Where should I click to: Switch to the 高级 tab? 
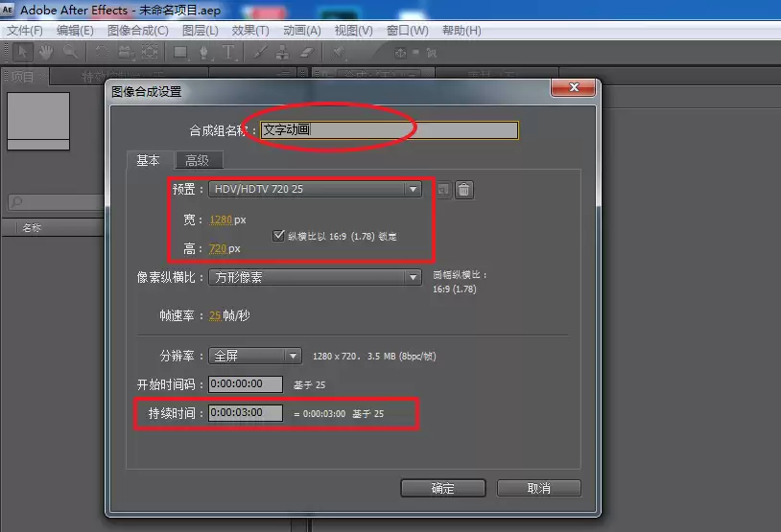(198, 160)
